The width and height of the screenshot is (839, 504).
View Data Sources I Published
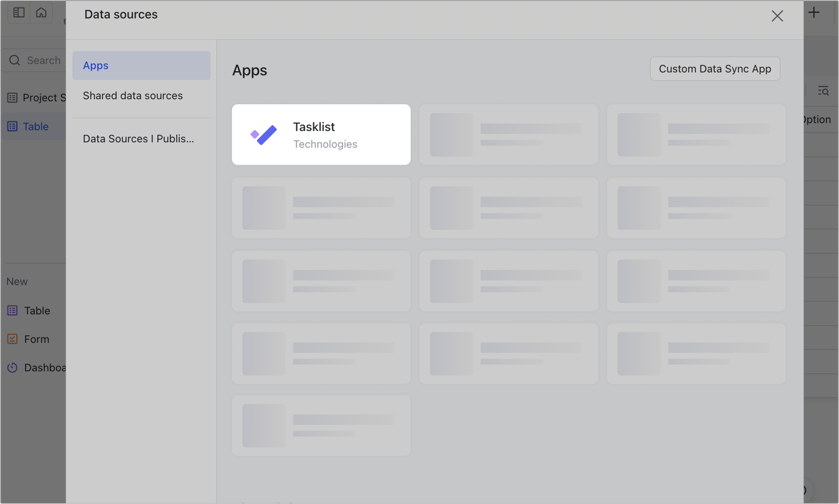(138, 138)
